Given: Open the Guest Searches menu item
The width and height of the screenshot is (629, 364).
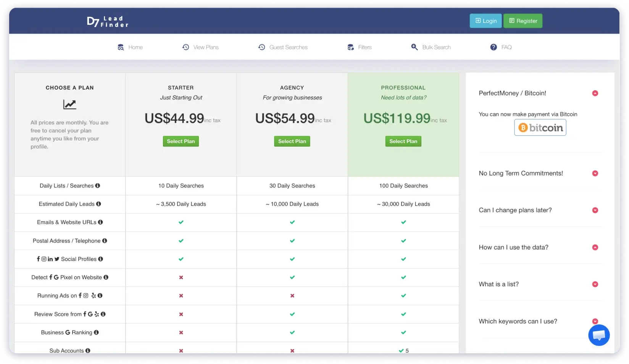Looking at the screenshot, I should coord(288,47).
